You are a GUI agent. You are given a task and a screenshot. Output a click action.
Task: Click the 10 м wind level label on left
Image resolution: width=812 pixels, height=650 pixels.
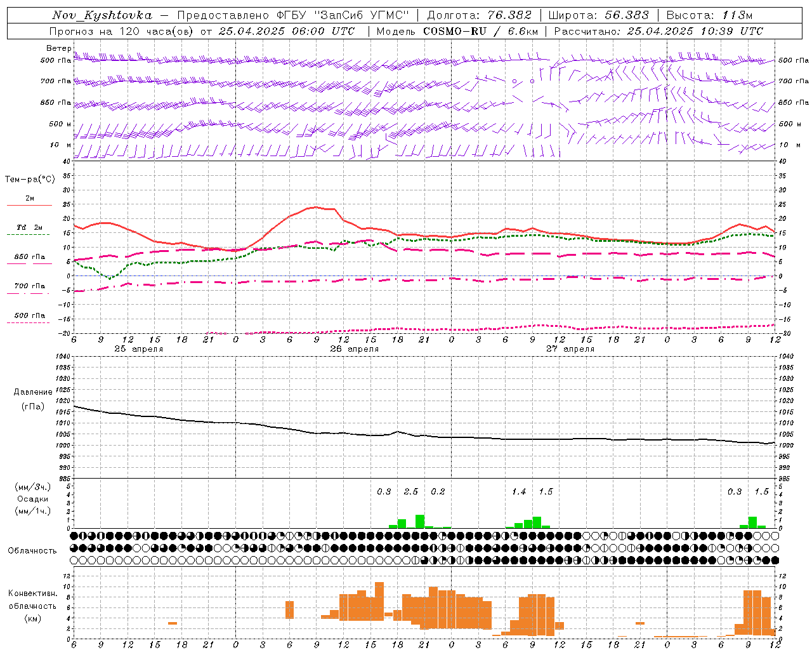61,145
